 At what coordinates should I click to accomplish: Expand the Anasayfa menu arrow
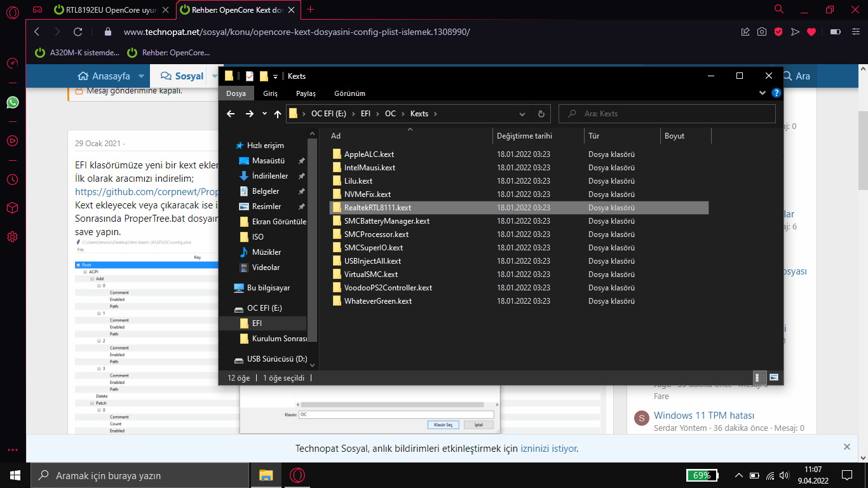point(141,76)
